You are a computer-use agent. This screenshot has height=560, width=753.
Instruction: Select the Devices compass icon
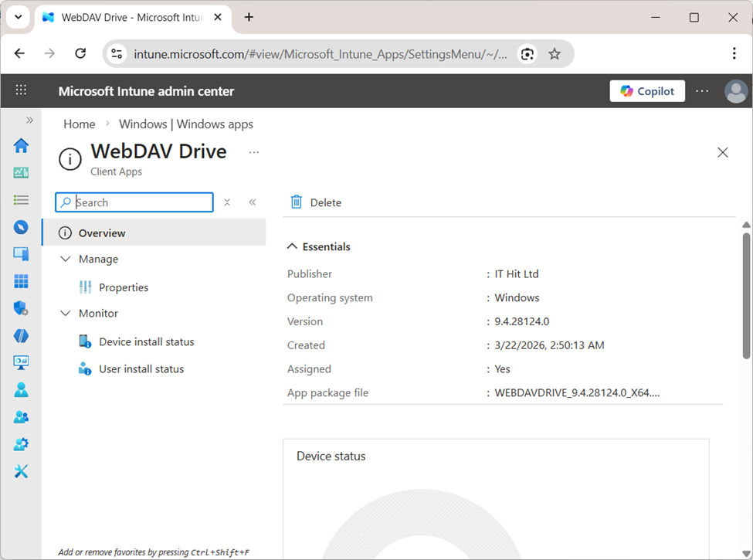21,226
